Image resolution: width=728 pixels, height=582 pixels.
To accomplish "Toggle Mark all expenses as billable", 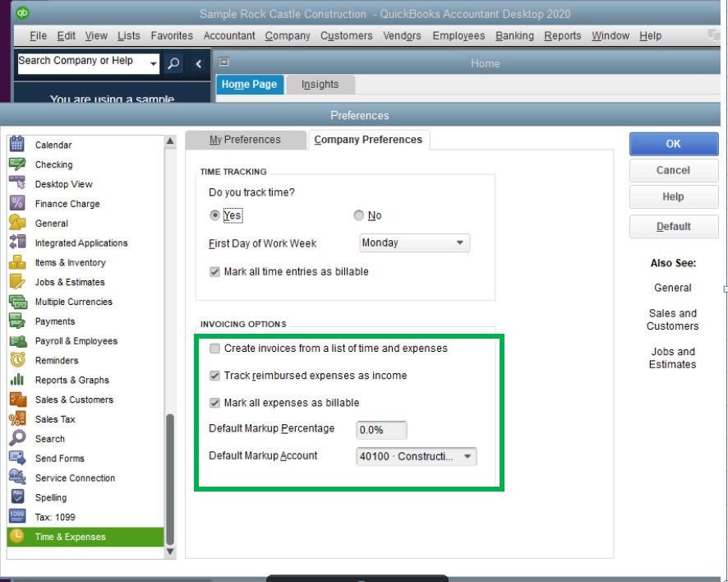I will pyautogui.click(x=214, y=403).
